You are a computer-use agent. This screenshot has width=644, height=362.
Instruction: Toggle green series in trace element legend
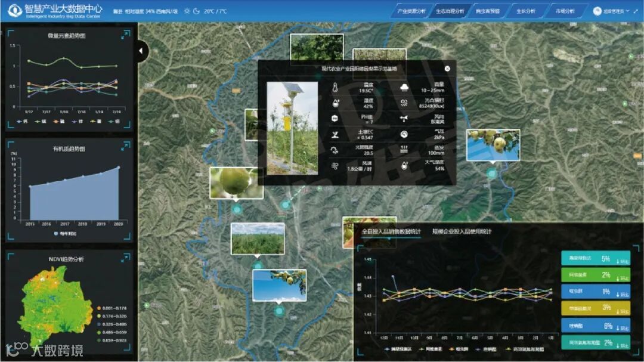coord(41,121)
